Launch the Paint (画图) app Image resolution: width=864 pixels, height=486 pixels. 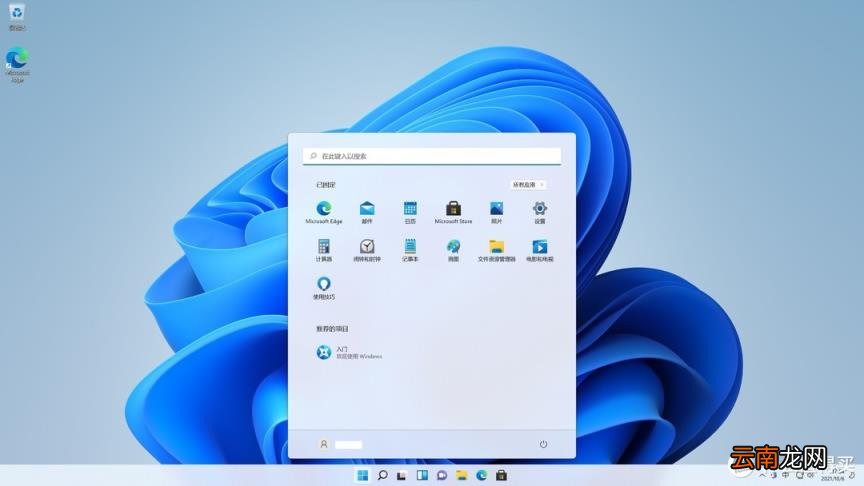pyautogui.click(x=453, y=250)
